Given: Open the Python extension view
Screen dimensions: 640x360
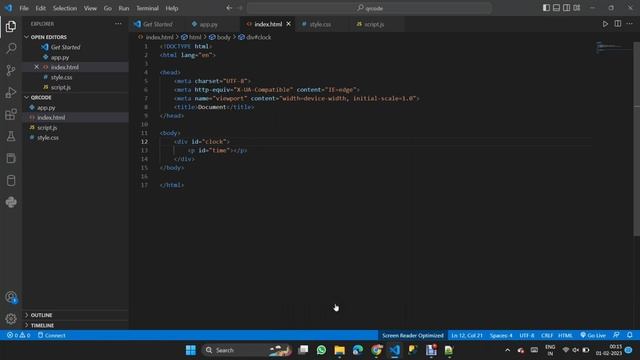Looking at the screenshot, I should coord(11,202).
